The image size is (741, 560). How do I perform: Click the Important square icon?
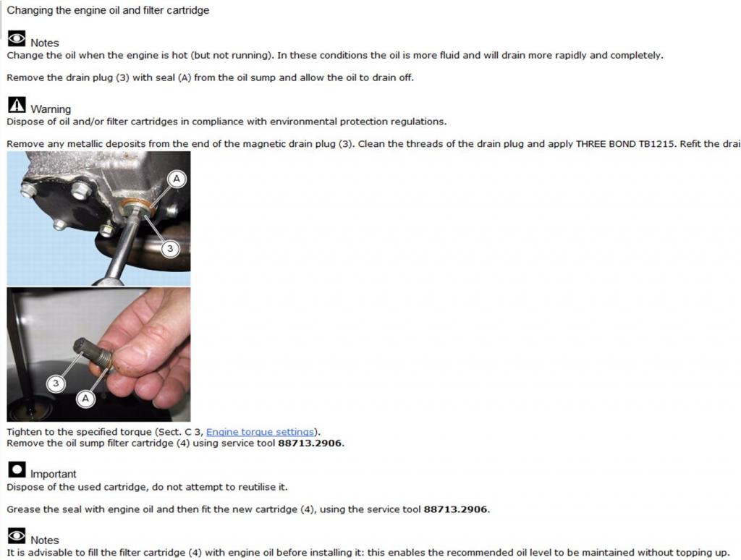17,470
